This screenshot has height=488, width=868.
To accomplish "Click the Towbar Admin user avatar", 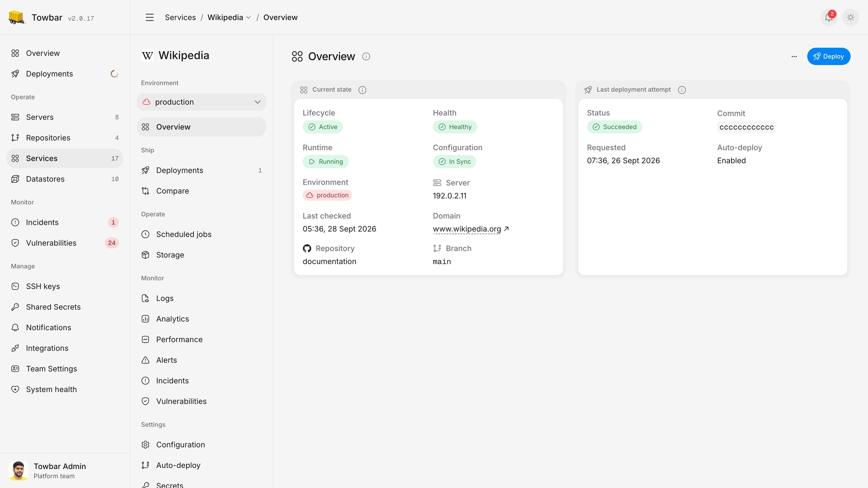I will (x=18, y=470).
